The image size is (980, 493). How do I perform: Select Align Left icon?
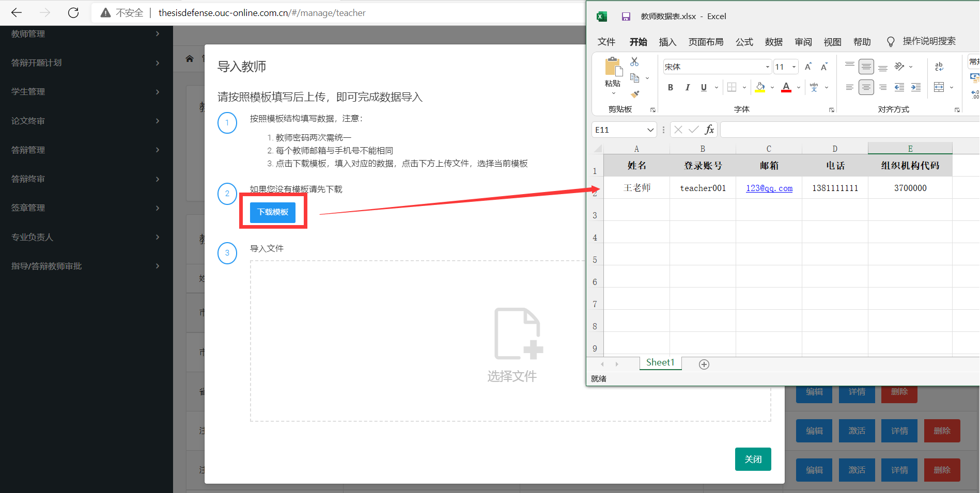click(x=850, y=87)
